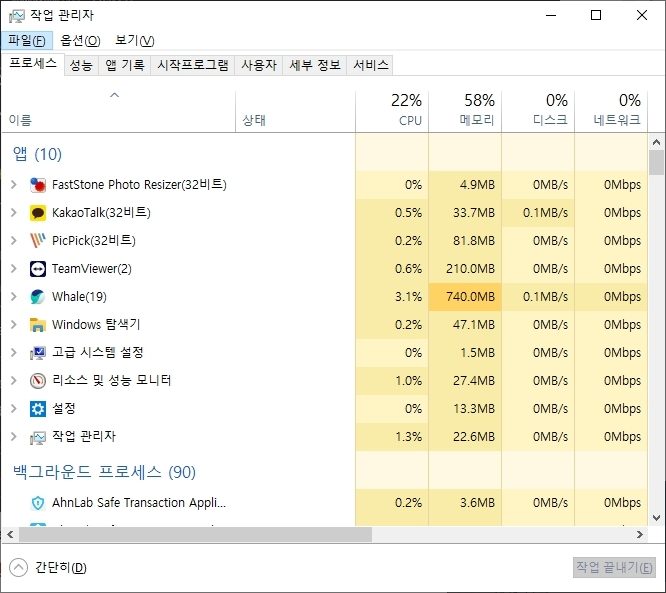Click the FastStone Photo Resizer app icon

point(38,185)
